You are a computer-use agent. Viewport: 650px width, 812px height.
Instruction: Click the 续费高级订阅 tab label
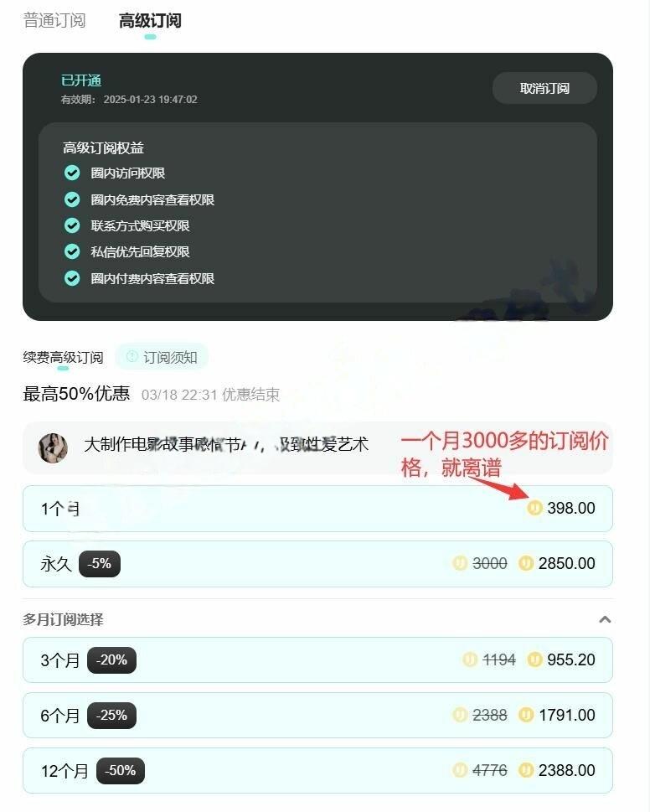63,357
